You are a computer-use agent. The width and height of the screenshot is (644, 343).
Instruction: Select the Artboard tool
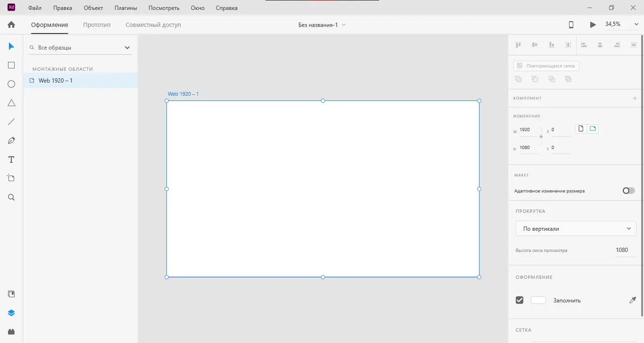point(11,178)
